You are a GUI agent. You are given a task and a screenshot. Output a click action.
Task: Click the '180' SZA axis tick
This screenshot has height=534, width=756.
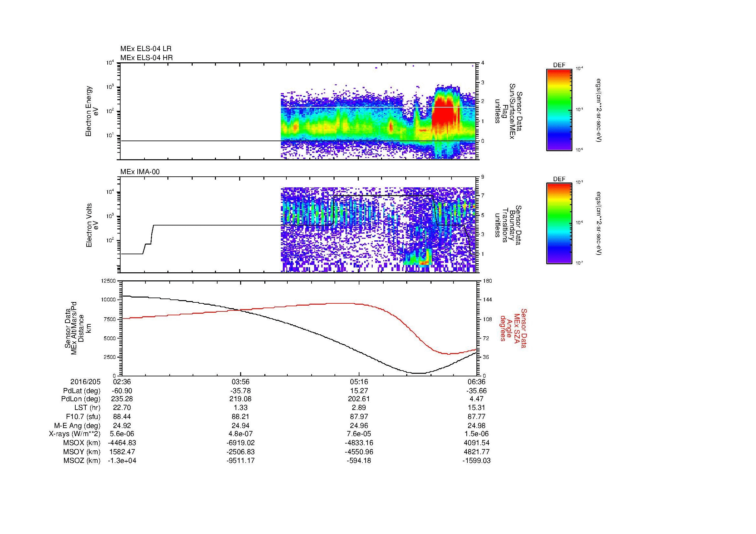click(487, 281)
